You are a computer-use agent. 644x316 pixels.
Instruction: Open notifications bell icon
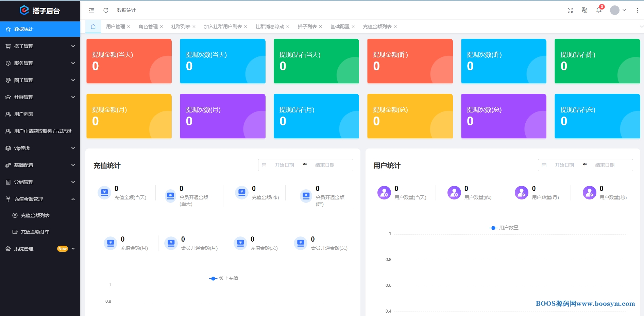[599, 10]
